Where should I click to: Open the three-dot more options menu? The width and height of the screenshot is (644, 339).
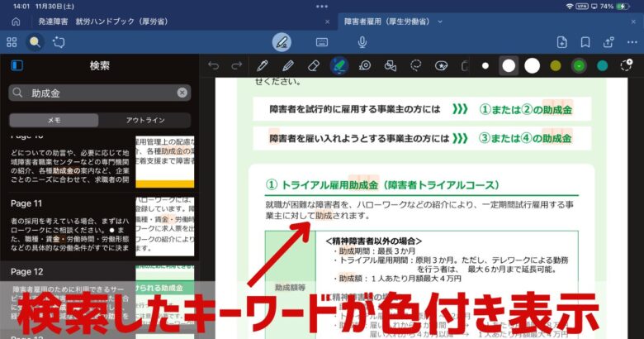point(632,42)
